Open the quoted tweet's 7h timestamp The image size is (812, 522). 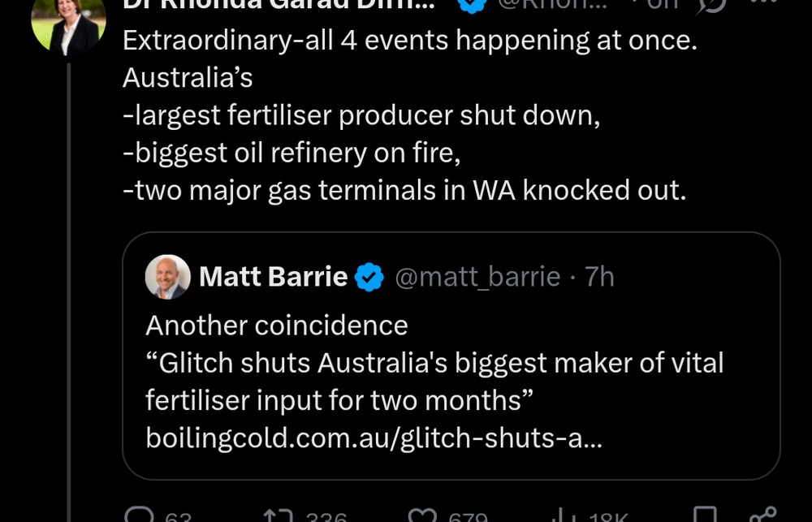pos(600,278)
